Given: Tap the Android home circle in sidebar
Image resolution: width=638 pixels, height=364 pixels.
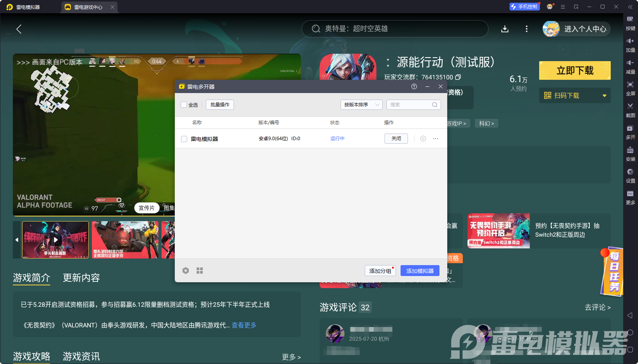Looking at the screenshot, I should [x=630, y=332].
